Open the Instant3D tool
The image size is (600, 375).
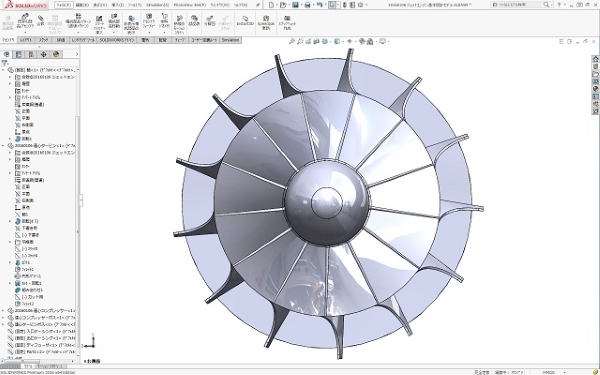(x=245, y=20)
